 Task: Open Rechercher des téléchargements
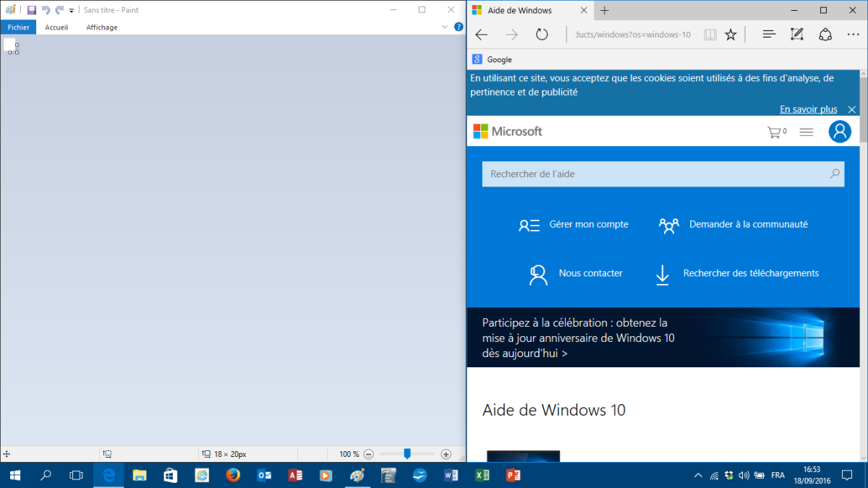[736, 274]
